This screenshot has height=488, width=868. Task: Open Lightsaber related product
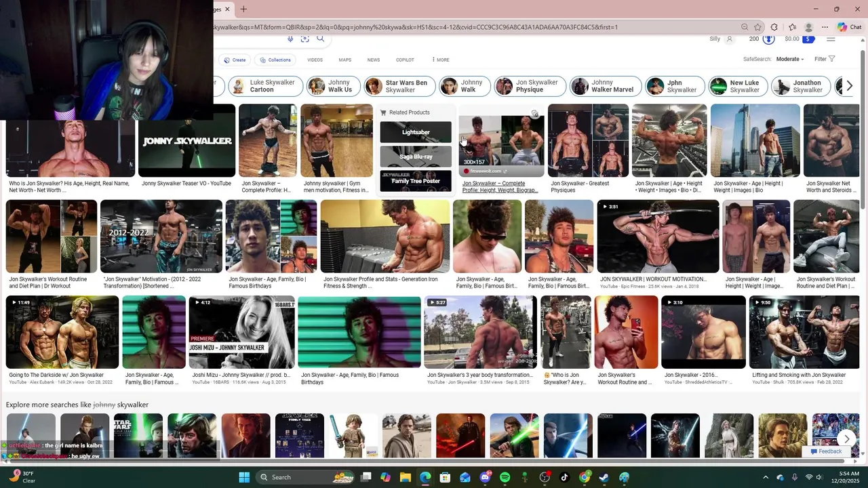click(x=416, y=132)
